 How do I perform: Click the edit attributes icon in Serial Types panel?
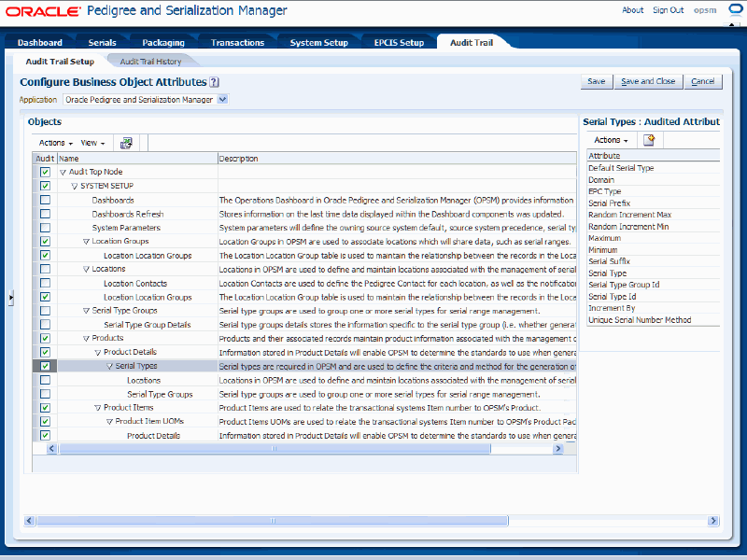649,140
